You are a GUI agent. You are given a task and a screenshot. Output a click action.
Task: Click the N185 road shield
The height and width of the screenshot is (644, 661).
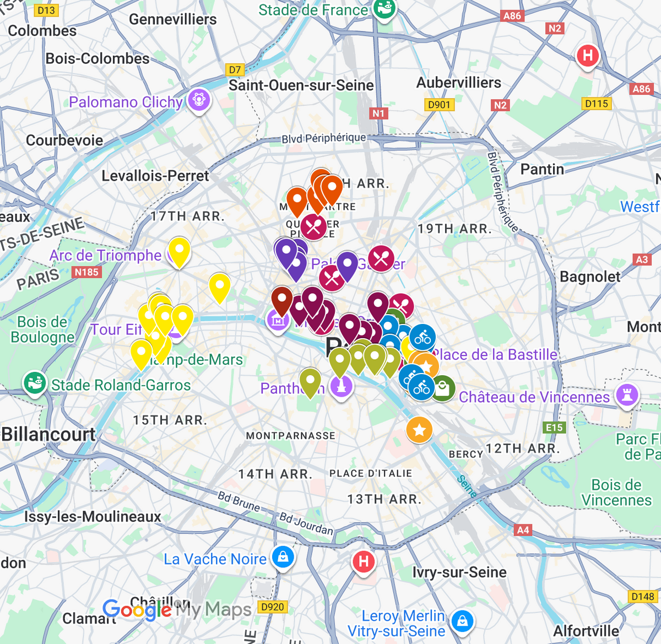pos(87,272)
